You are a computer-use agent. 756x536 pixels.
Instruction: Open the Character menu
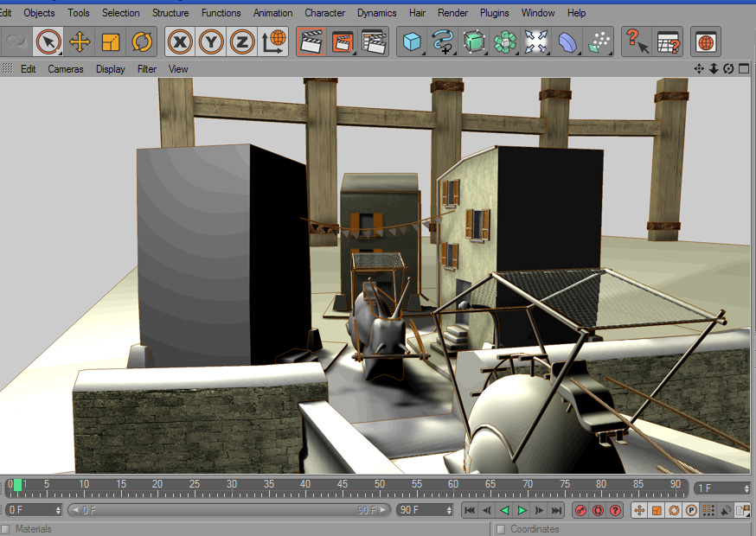click(x=324, y=13)
